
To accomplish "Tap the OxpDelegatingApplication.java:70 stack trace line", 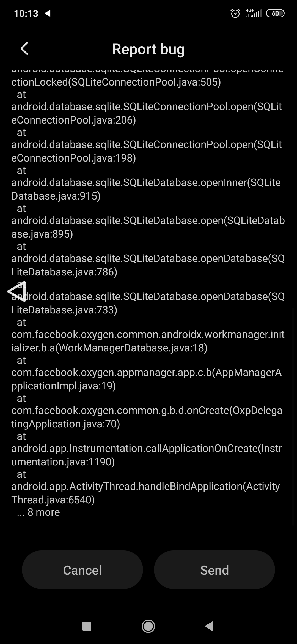I will click(147, 417).
